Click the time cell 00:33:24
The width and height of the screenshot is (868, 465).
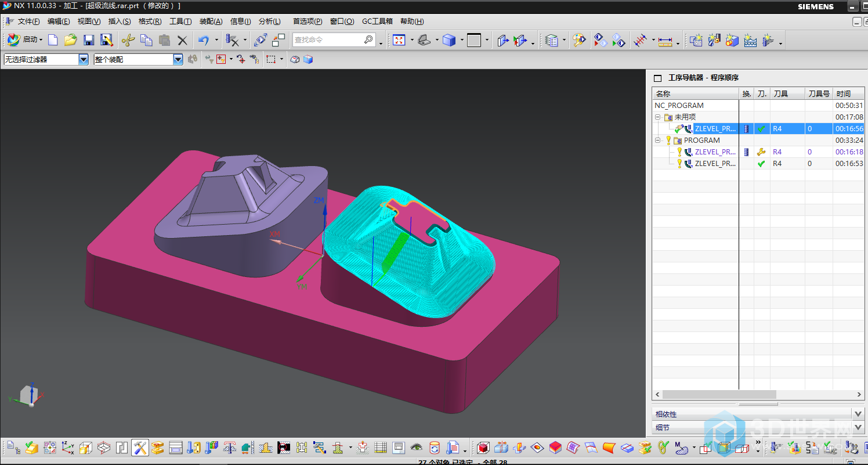(849, 140)
